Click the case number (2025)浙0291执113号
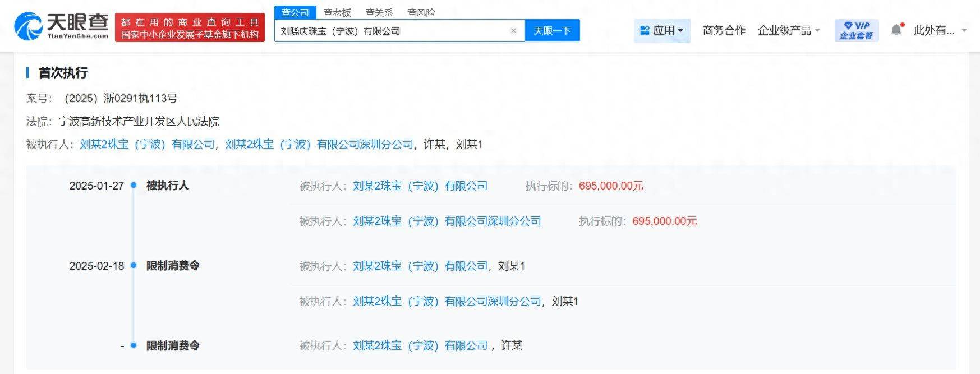Image resolution: width=980 pixels, height=374 pixels. 121,98
